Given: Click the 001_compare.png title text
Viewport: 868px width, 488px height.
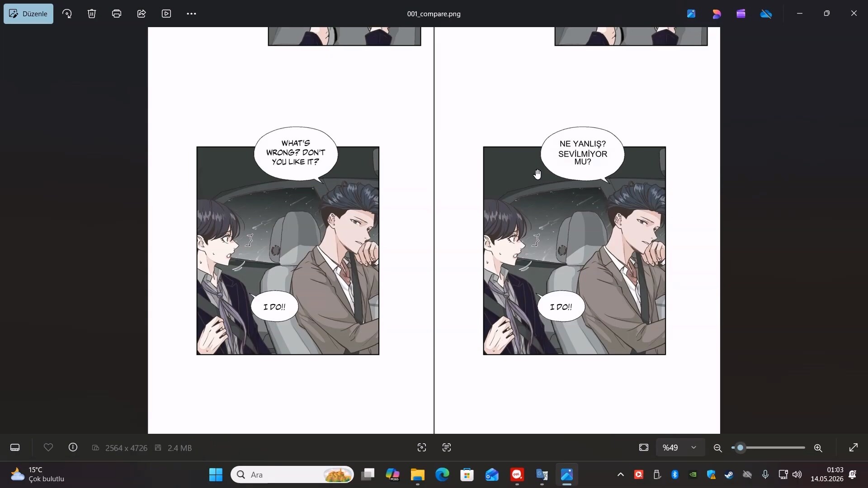Looking at the screenshot, I should 434,14.
